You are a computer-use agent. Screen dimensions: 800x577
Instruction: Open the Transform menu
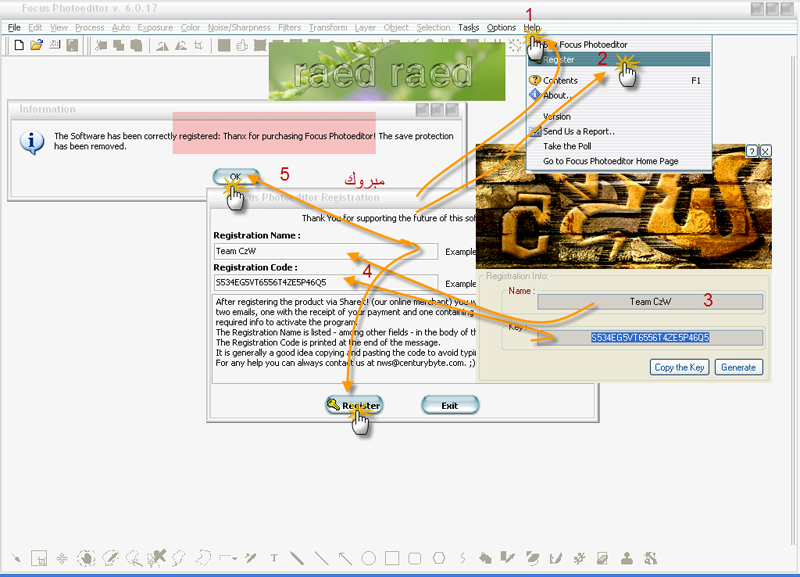coord(328,27)
